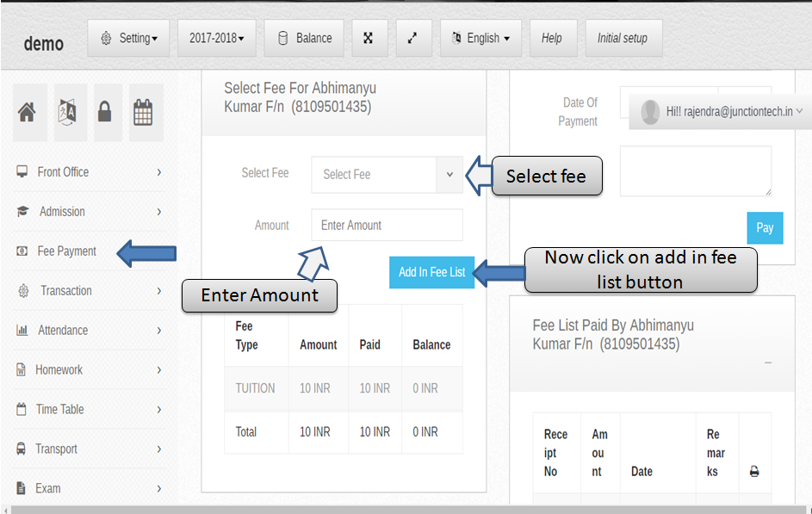812x514 pixels.
Task: Open Exam menu item
Action: click(x=89, y=488)
